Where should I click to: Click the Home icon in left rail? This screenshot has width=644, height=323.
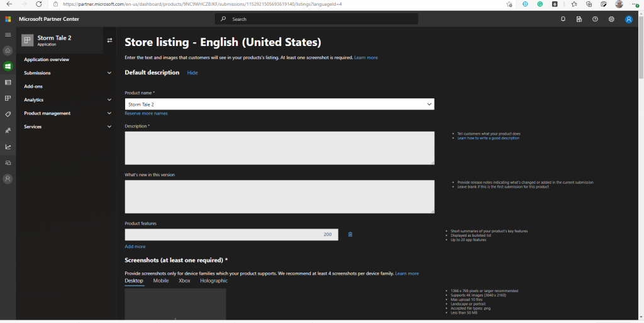click(8, 50)
